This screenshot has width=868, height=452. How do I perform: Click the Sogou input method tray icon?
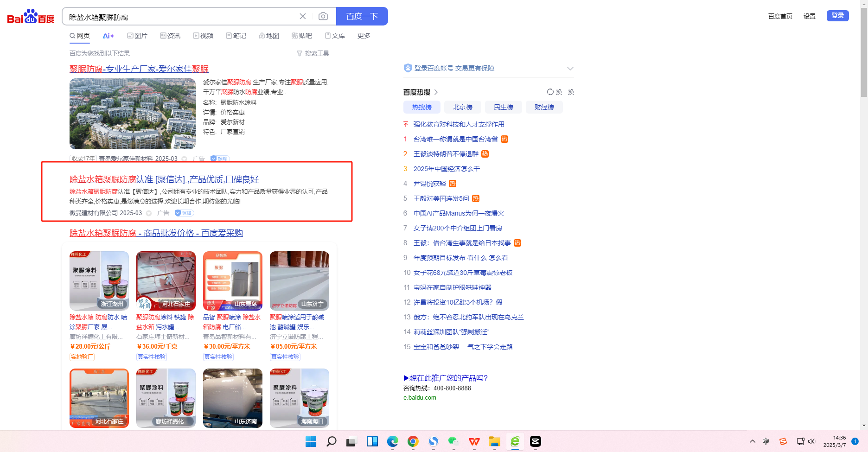783,441
